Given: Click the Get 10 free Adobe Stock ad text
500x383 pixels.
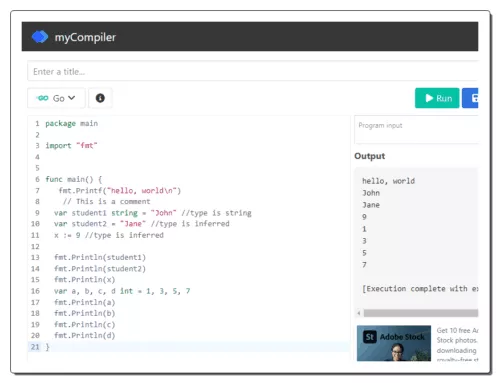Looking at the screenshot, I should (457, 345).
